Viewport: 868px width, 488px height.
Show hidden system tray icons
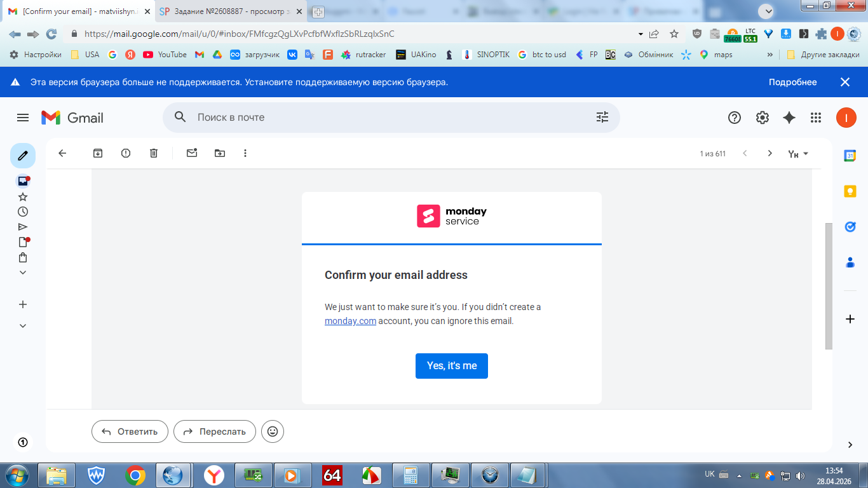pos(738,475)
